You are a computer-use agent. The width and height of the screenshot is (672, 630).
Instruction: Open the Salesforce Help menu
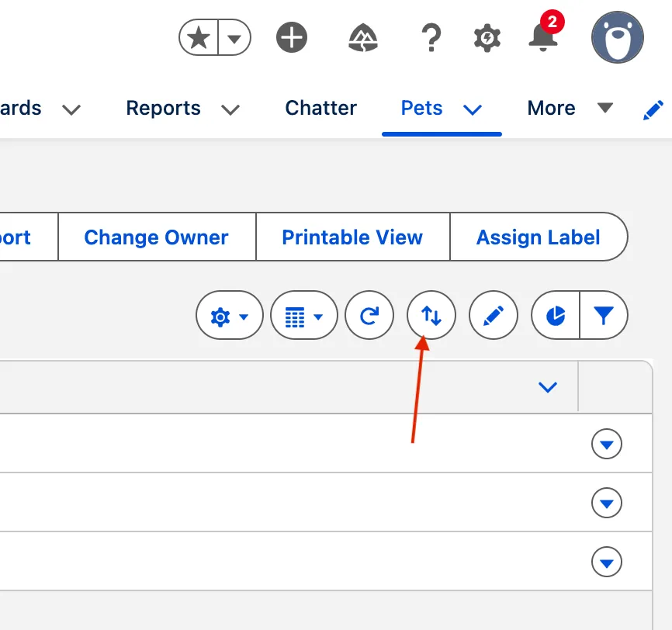[x=431, y=36]
